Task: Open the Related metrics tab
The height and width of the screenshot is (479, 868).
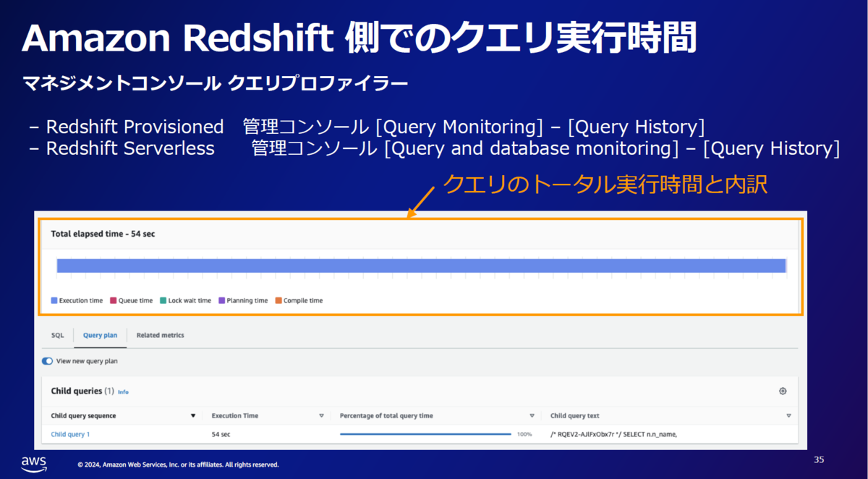Action: coord(160,336)
